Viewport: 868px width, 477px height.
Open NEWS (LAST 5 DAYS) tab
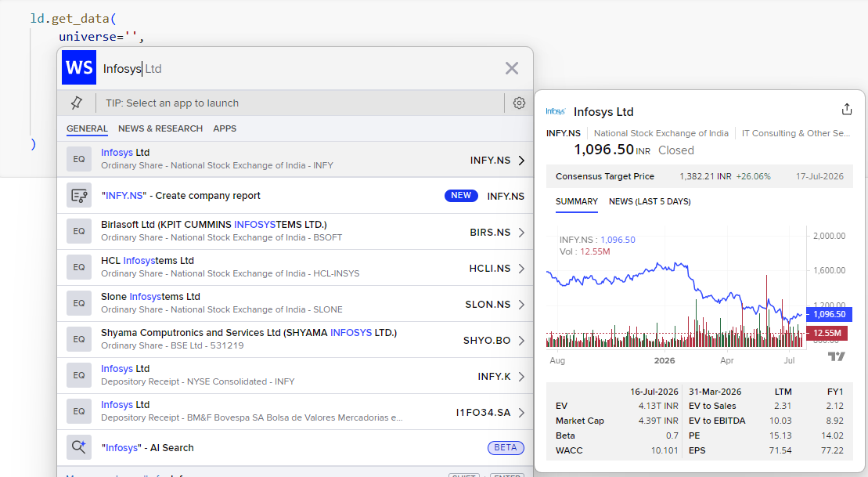[x=650, y=201]
